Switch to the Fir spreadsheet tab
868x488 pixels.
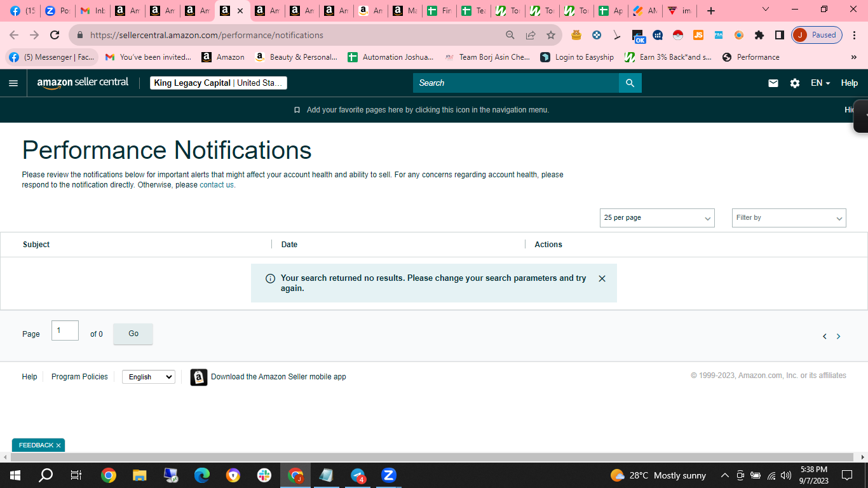tap(440, 11)
